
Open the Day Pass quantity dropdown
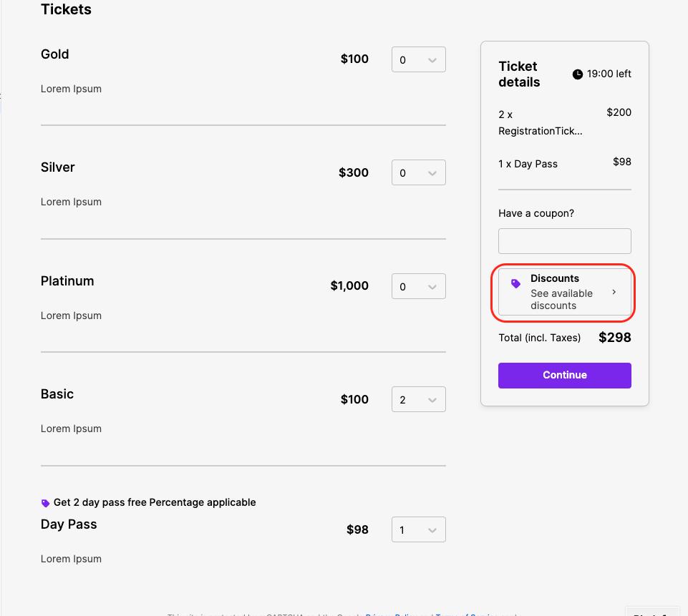[419, 529]
